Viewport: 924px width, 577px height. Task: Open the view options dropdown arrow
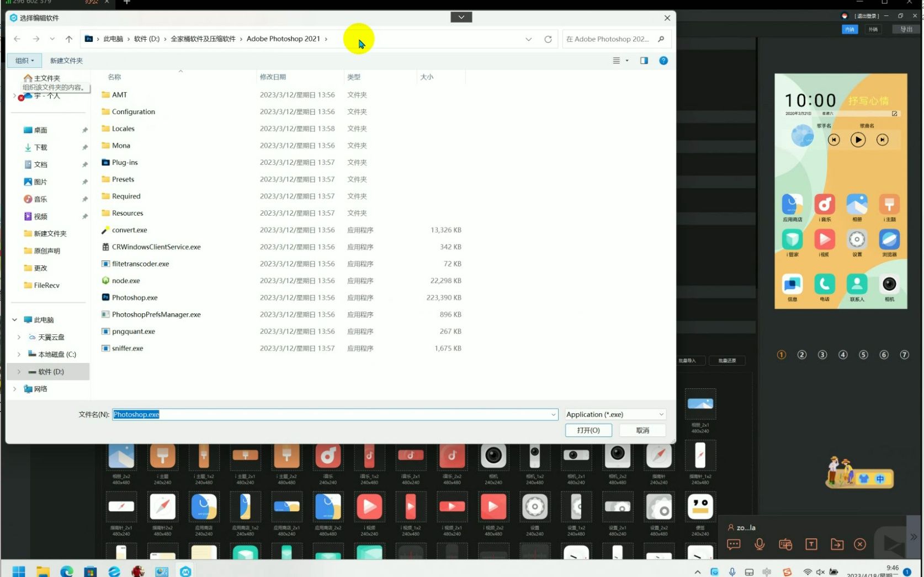[627, 61]
